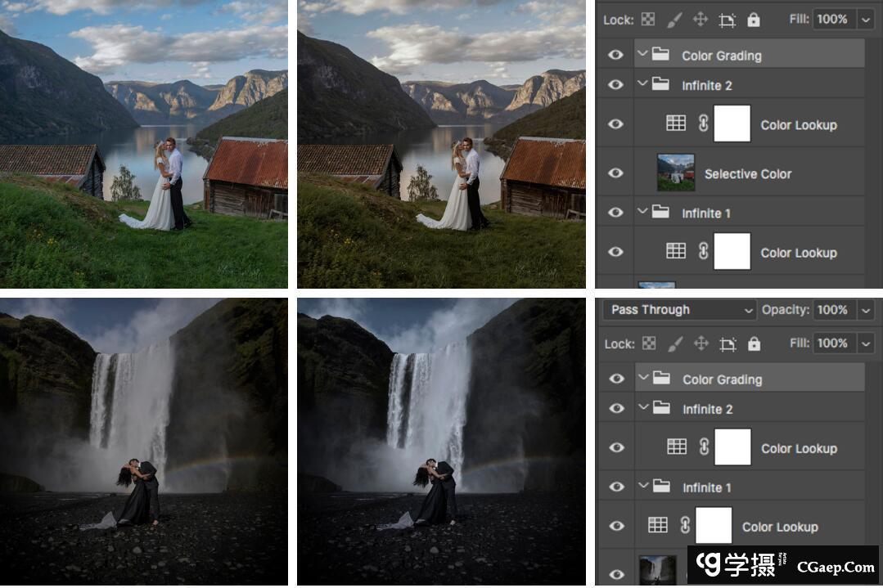This screenshot has width=883, height=588.
Task: Click mask link chain icon under waterfall Infinite 1
Action: coord(685,526)
